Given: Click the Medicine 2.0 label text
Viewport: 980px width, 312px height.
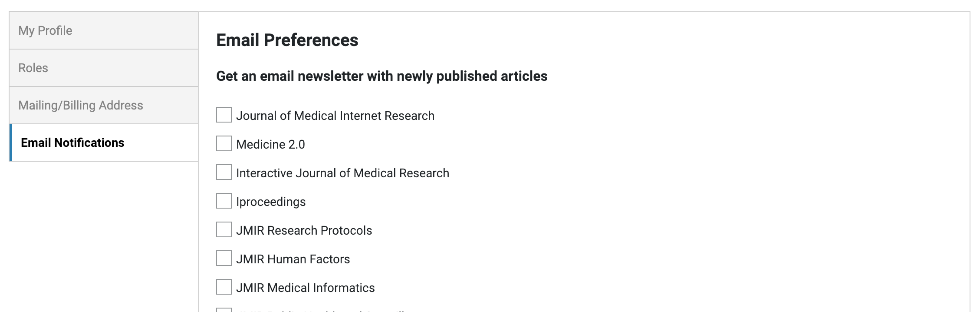Looking at the screenshot, I should (270, 144).
